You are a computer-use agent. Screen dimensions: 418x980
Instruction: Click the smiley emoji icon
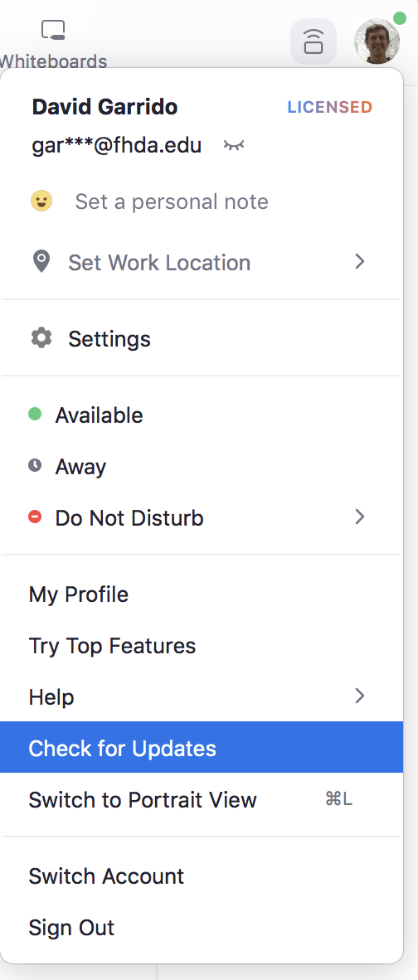(x=41, y=201)
